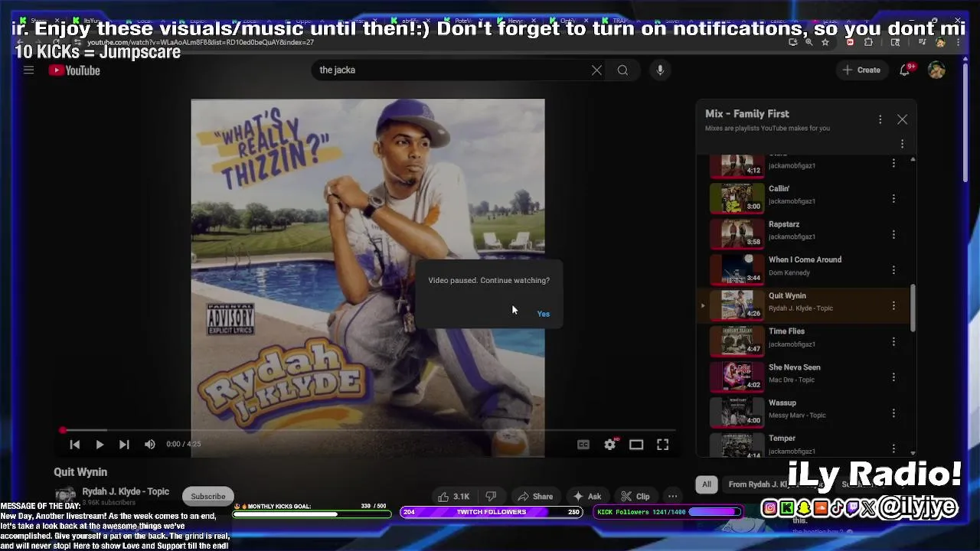980x551 pixels.
Task: Select Wassup by Messy Marv
Action: [x=804, y=412]
